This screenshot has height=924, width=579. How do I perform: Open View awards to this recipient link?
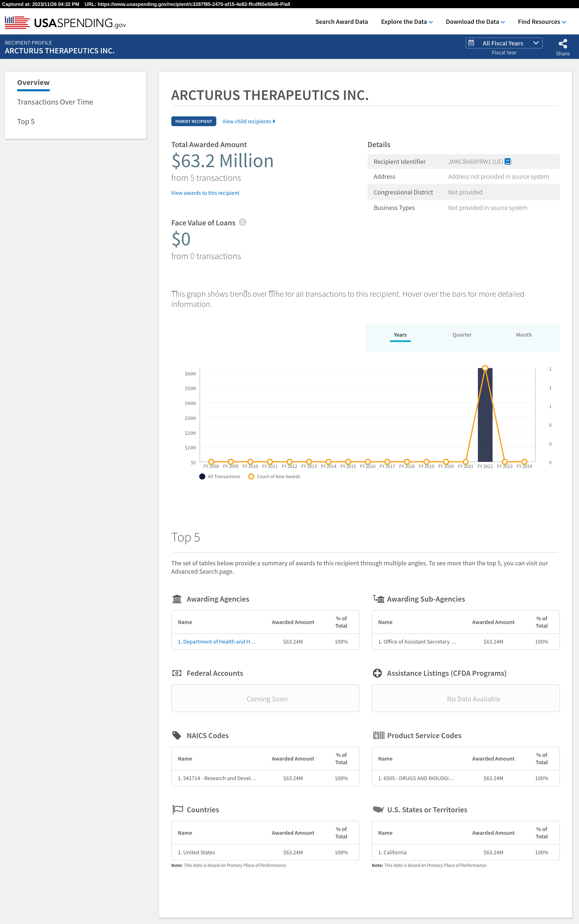click(x=205, y=193)
